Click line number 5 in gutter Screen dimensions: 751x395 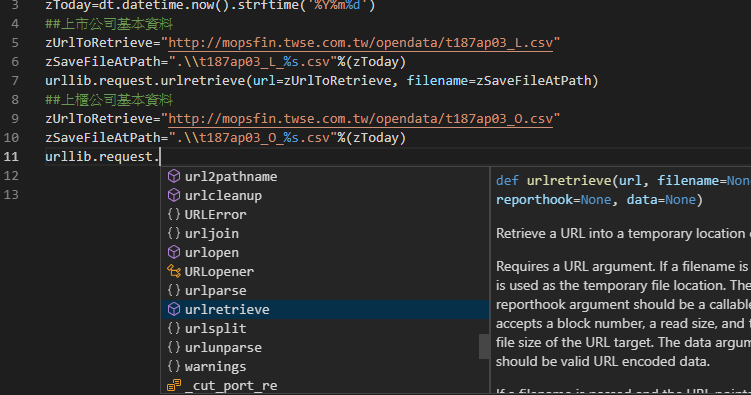pyautogui.click(x=15, y=43)
